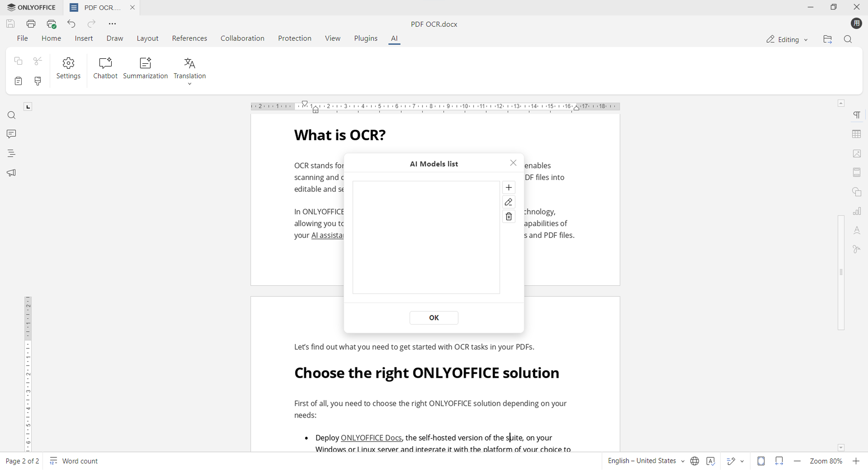Switch to the References tab
Screen dimensions: 868x470
(x=190, y=39)
